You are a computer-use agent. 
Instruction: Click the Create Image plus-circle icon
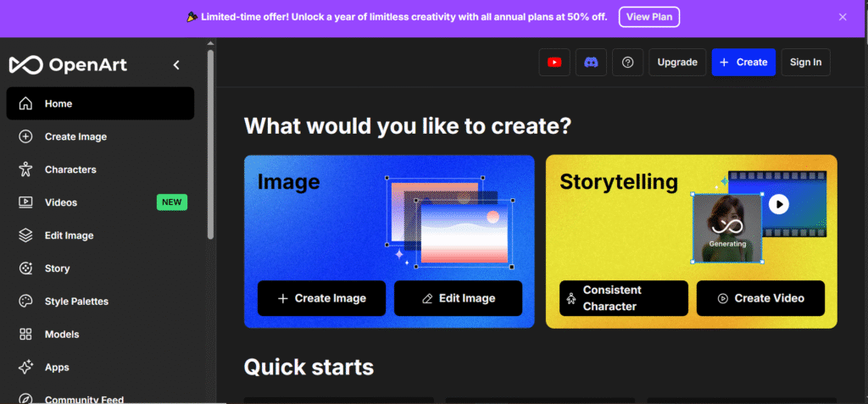[x=25, y=136]
